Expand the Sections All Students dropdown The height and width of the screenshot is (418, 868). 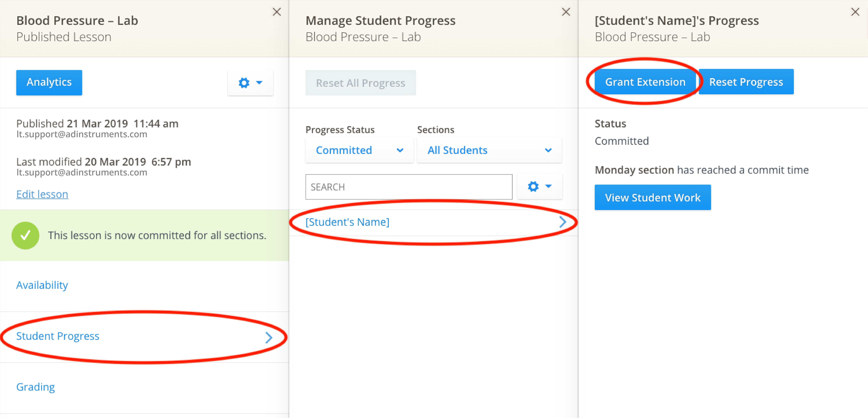pyautogui.click(x=489, y=150)
